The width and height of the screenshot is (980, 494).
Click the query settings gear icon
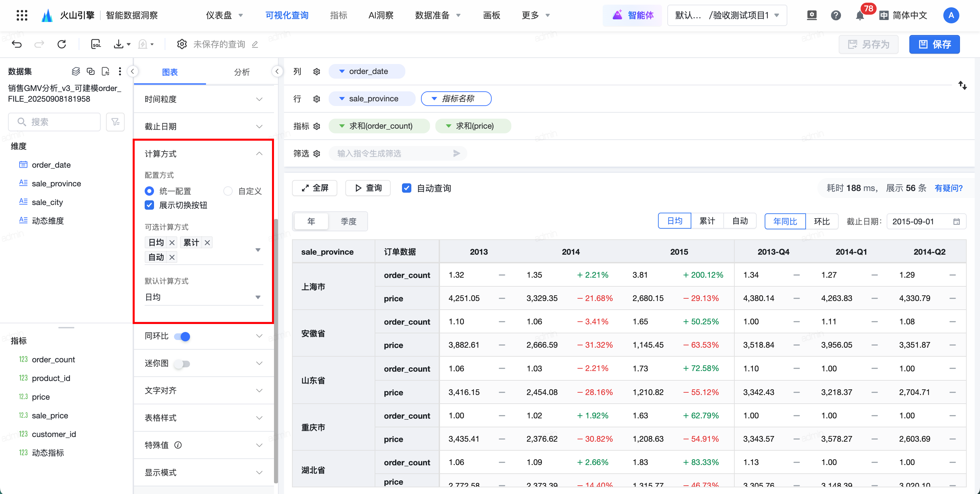182,44
